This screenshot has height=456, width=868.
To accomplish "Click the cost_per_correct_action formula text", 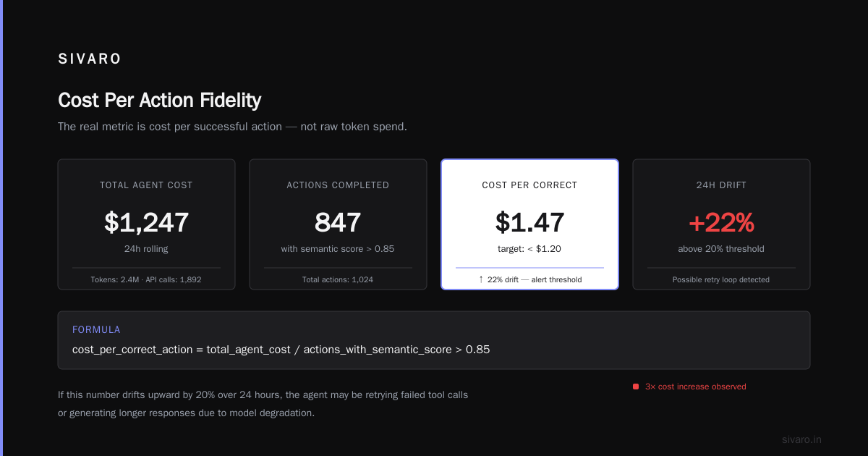I will pyautogui.click(x=281, y=350).
